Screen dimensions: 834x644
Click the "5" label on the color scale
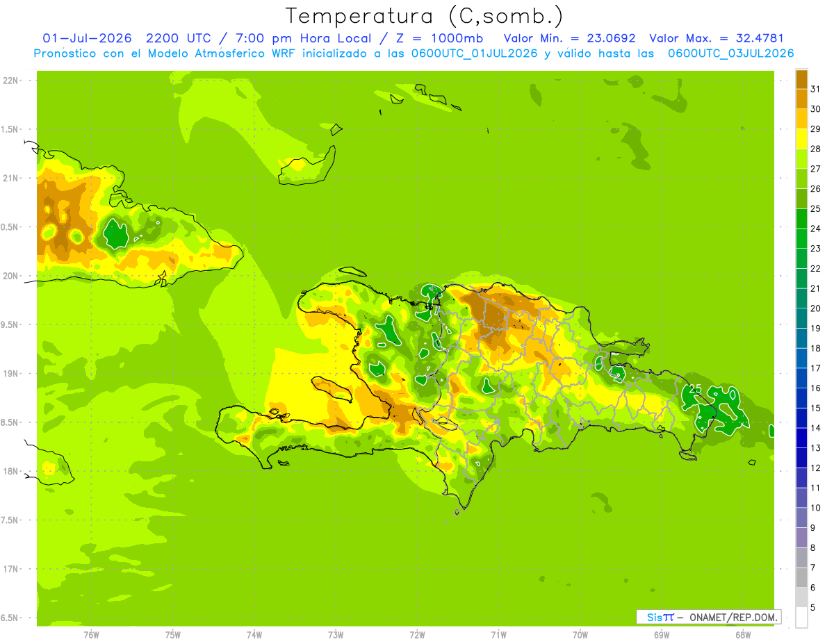(x=813, y=608)
